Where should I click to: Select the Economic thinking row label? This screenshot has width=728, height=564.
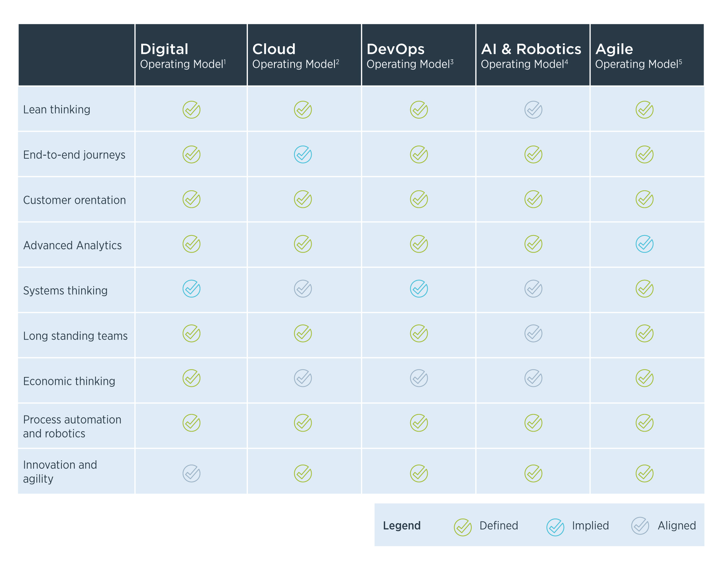[x=69, y=381]
